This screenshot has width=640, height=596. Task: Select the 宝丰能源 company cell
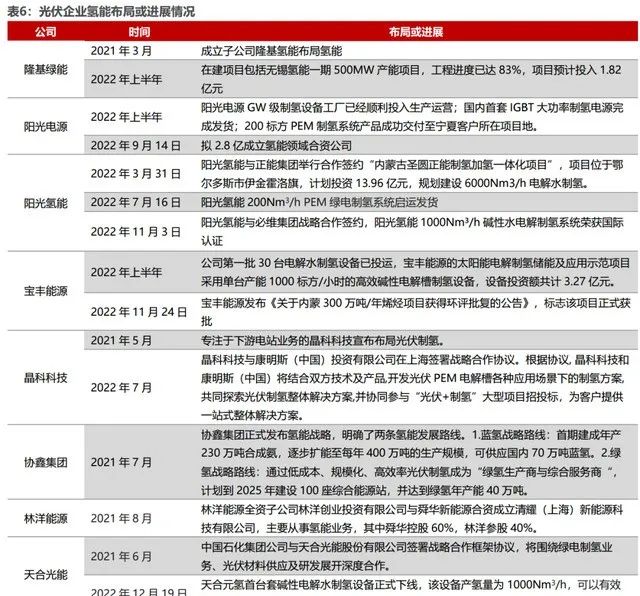click(x=45, y=291)
